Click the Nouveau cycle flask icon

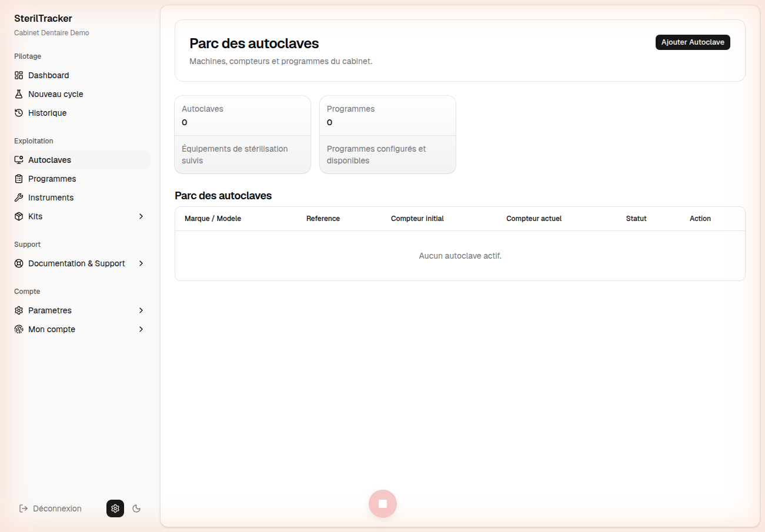click(x=19, y=94)
